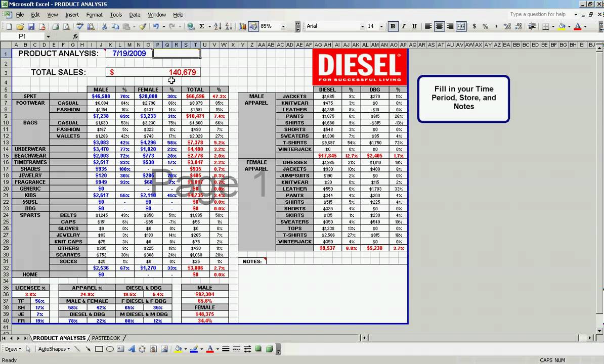Activate the Format Painter brush
604x364 pixels.
pos(143,26)
